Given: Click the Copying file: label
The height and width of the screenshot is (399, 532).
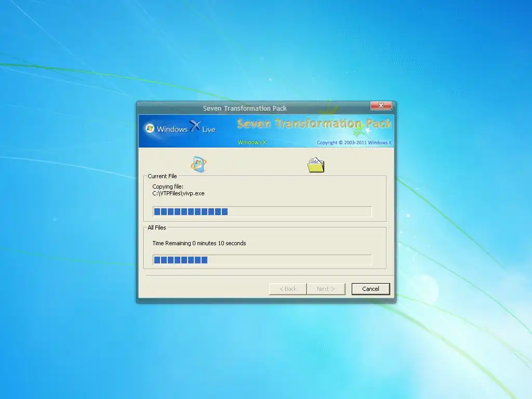Looking at the screenshot, I should point(168,187).
